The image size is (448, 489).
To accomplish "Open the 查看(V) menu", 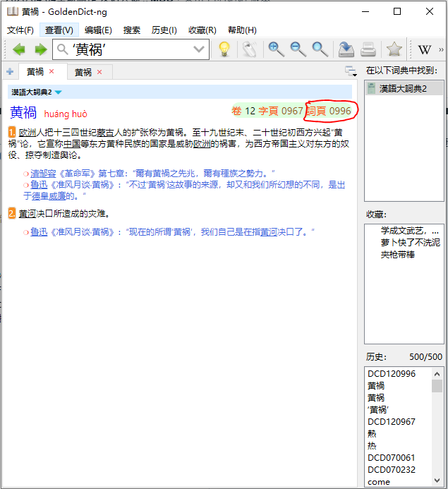I will (59, 30).
